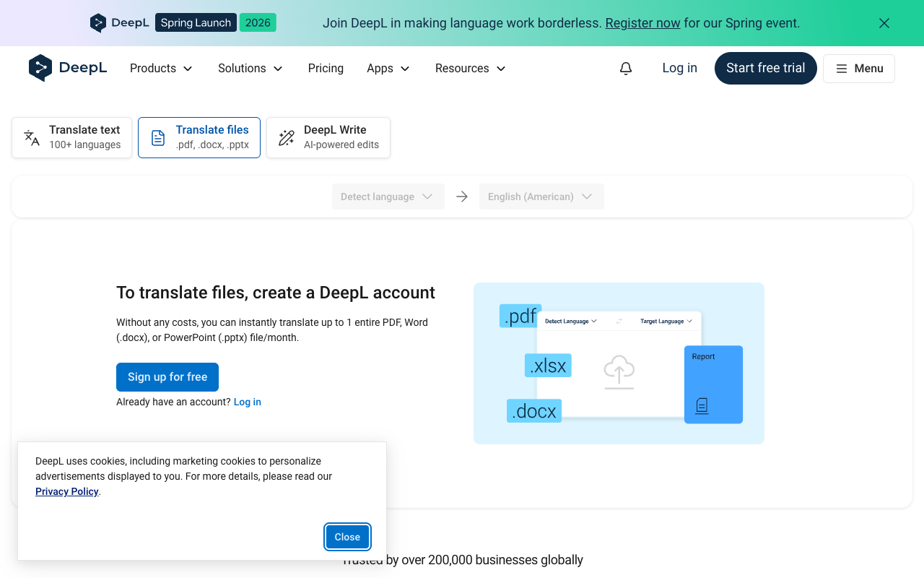Select the translate text character icon
Screen dimensions: 924x578
(30, 137)
